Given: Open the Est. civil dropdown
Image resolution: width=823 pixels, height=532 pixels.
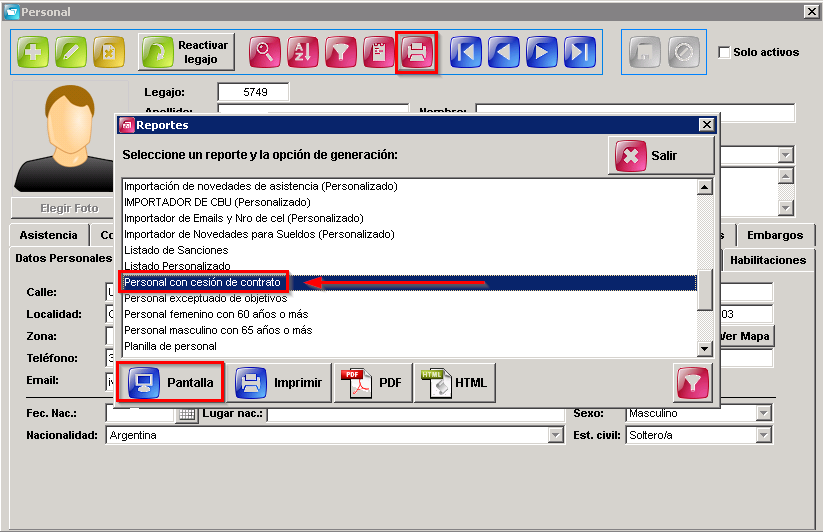Looking at the screenshot, I should click(x=764, y=435).
